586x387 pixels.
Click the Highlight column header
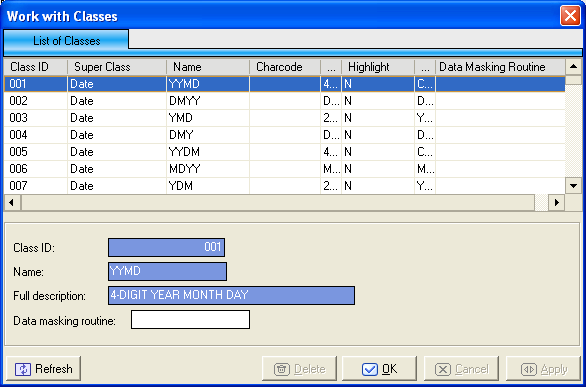tap(378, 67)
